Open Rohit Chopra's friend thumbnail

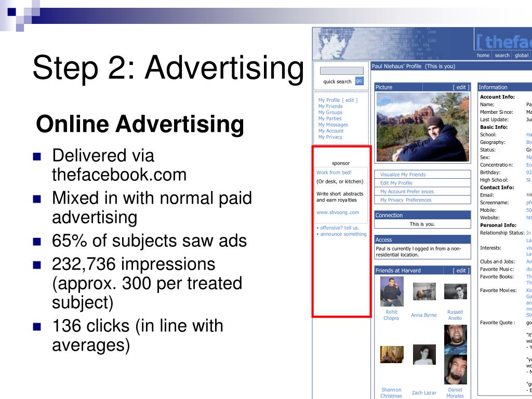392,291
